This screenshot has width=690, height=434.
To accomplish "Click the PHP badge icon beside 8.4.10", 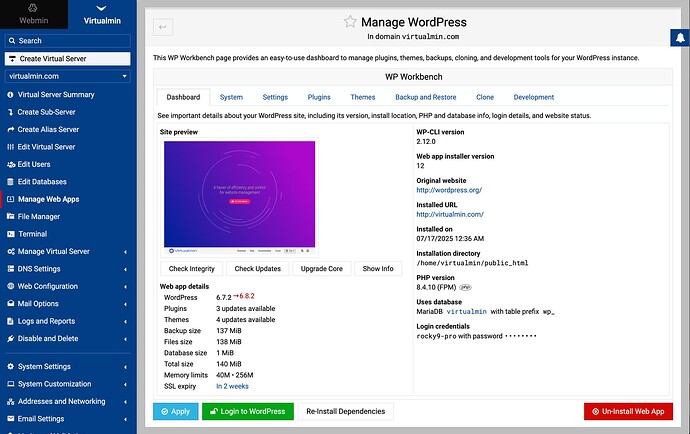I will pos(465,287).
